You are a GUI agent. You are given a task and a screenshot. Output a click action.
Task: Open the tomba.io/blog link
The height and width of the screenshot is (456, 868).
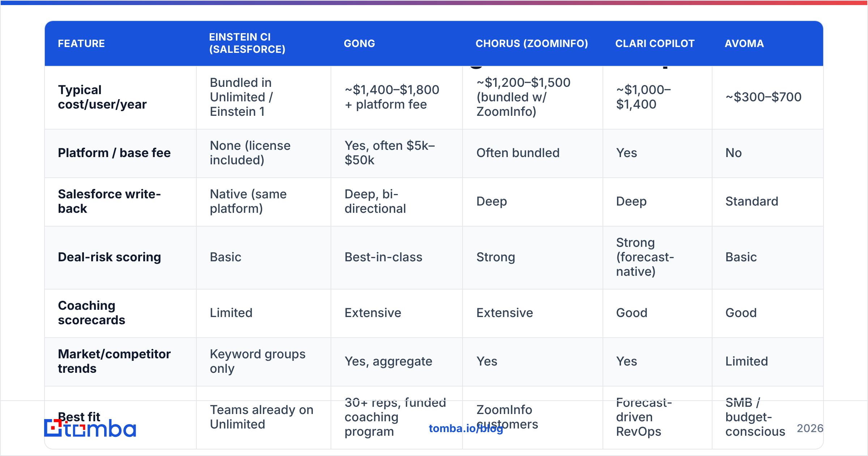coord(466,428)
